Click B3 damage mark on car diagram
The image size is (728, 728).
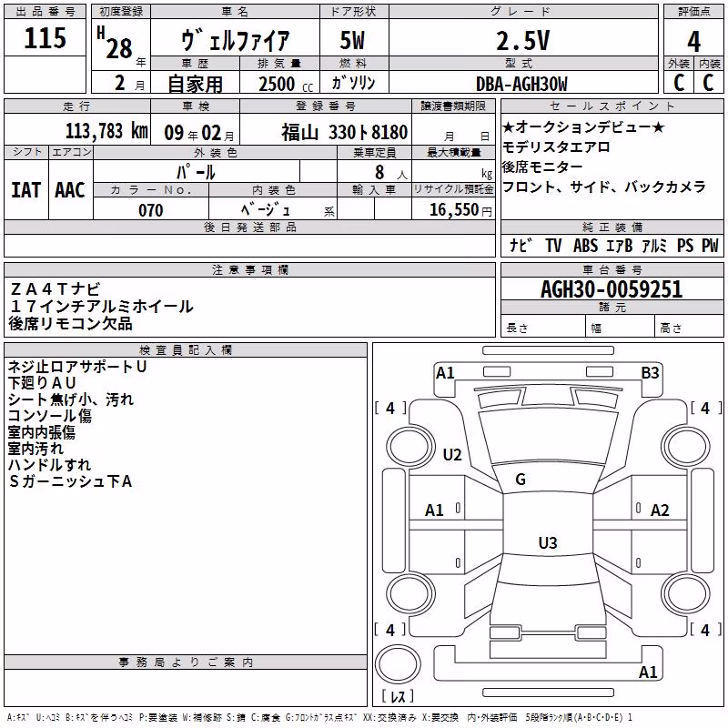point(650,373)
